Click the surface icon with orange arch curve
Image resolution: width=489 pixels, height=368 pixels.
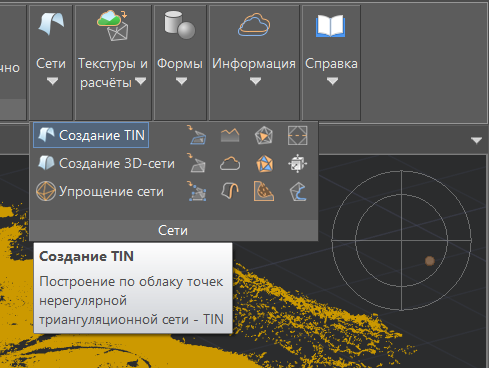click(x=230, y=191)
